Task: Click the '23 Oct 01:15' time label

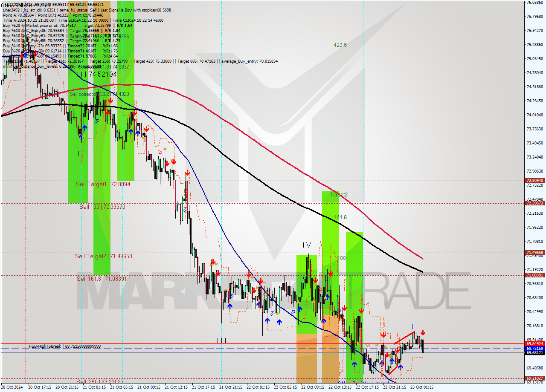Action: (422, 388)
